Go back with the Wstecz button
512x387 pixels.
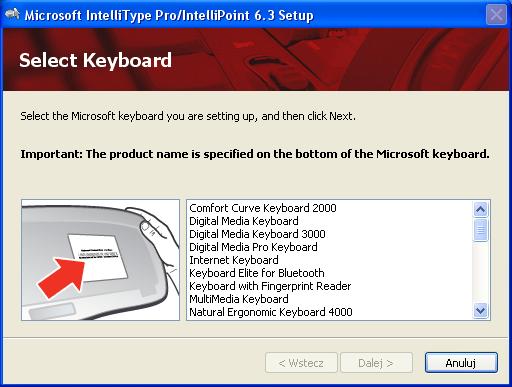[x=301, y=363]
